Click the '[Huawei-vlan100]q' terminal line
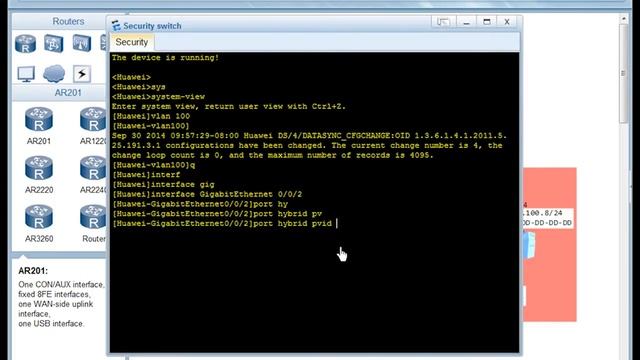The width and height of the screenshot is (640, 360). [x=153, y=165]
